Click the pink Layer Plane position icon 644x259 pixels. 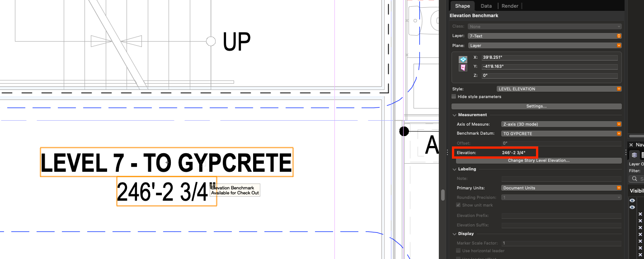coord(463,67)
